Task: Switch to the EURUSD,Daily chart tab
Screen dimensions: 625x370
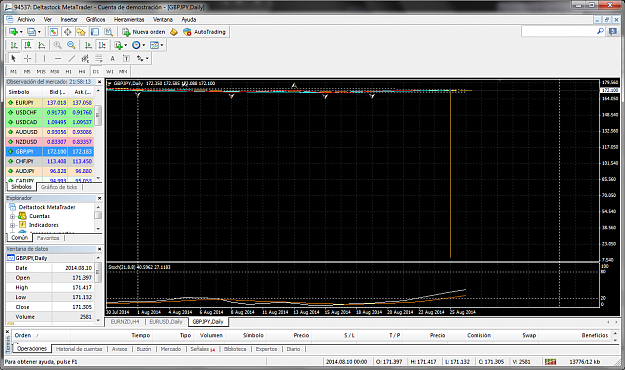Action: pyautogui.click(x=166, y=322)
